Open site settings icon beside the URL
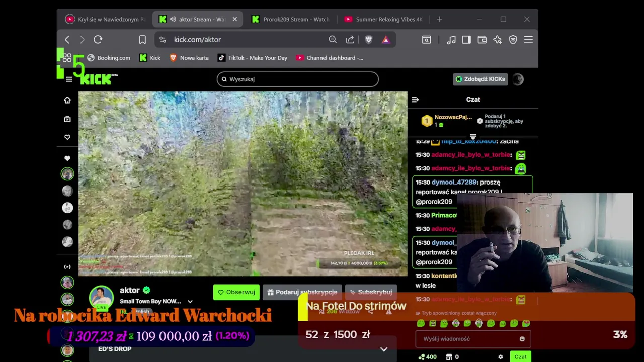 click(x=162, y=39)
